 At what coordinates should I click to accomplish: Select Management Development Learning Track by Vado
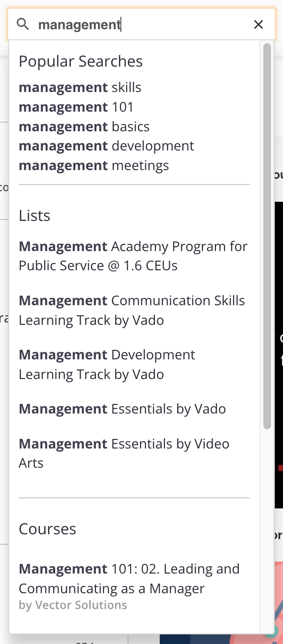[x=107, y=364]
